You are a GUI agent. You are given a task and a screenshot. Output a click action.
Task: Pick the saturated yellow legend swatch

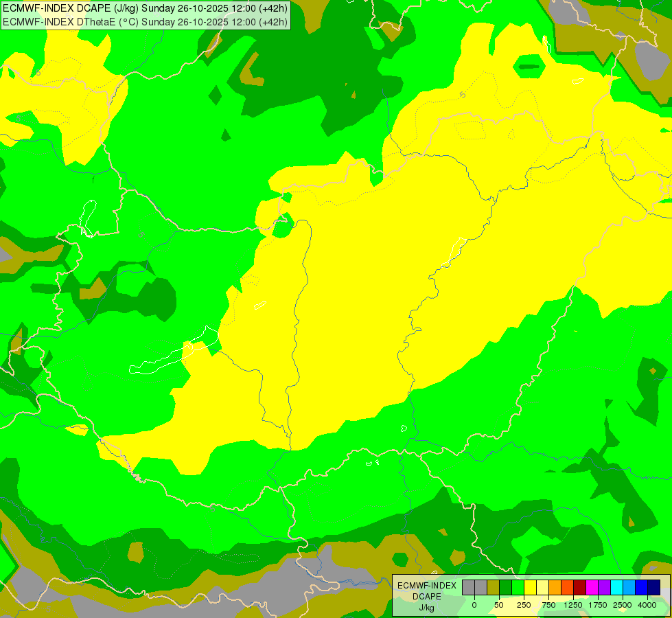[x=531, y=587]
